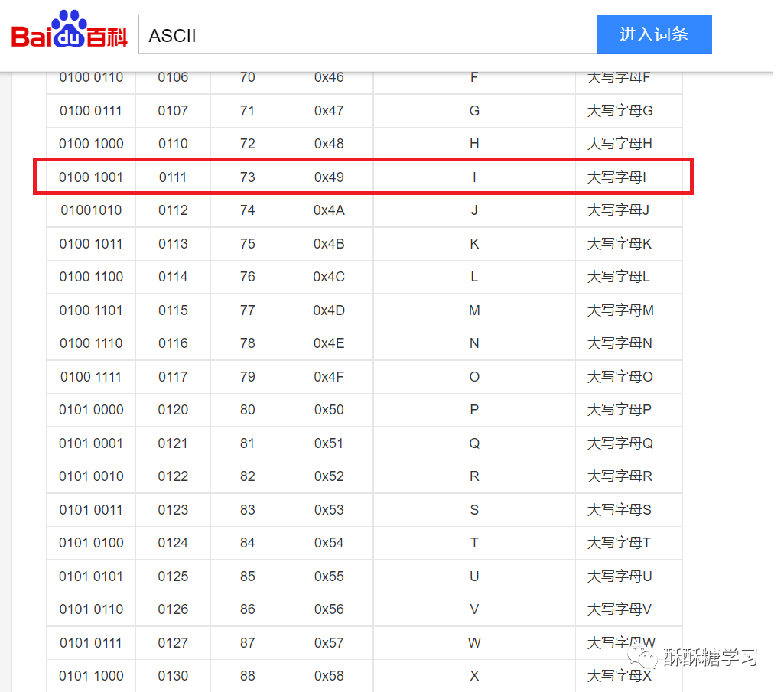Click the character cell L
Image resolution: width=784 pixels, height=692 pixels.
tap(474, 277)
